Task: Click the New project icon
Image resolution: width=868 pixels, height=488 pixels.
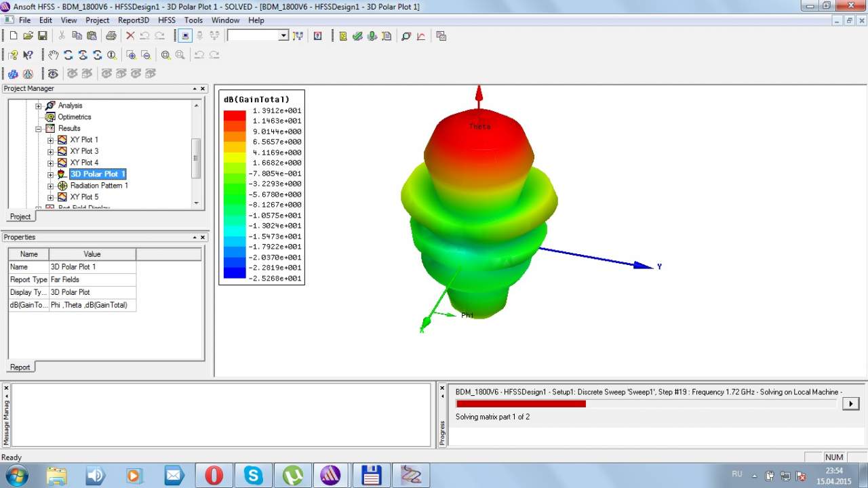Action: point(14,36)
